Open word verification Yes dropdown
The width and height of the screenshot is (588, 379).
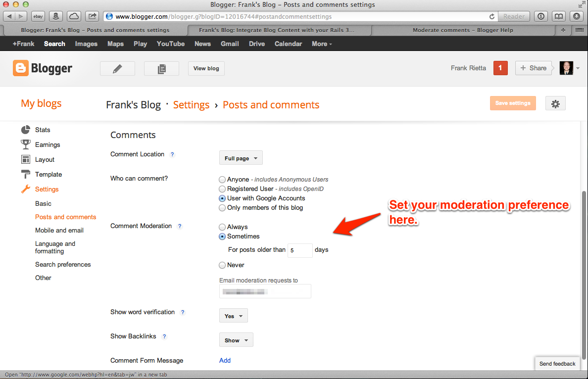coord(233,316)
